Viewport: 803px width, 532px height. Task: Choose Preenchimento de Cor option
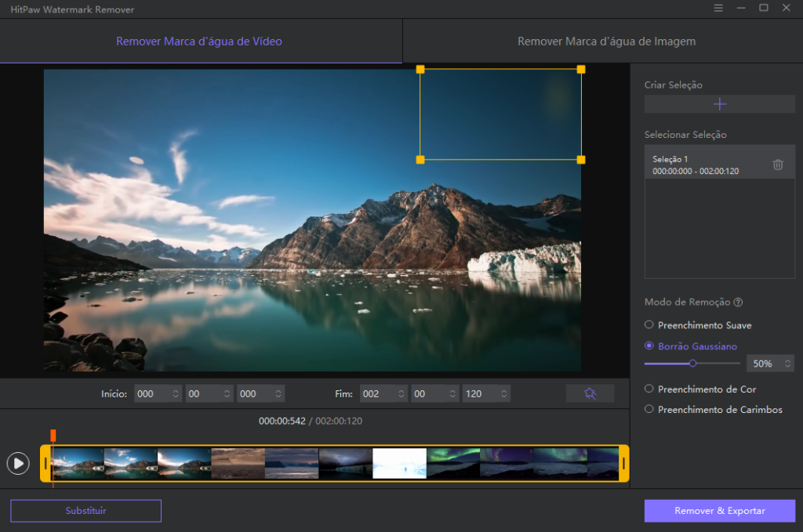(649, 389)
